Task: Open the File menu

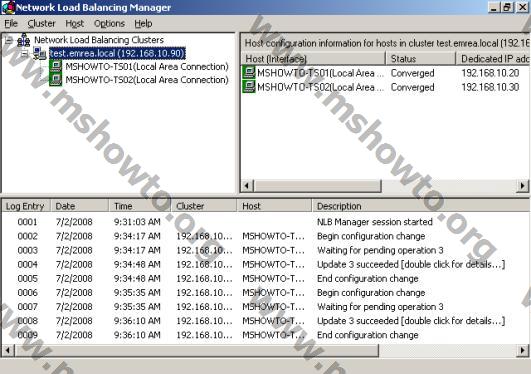Action: click(x=11, y=24)
